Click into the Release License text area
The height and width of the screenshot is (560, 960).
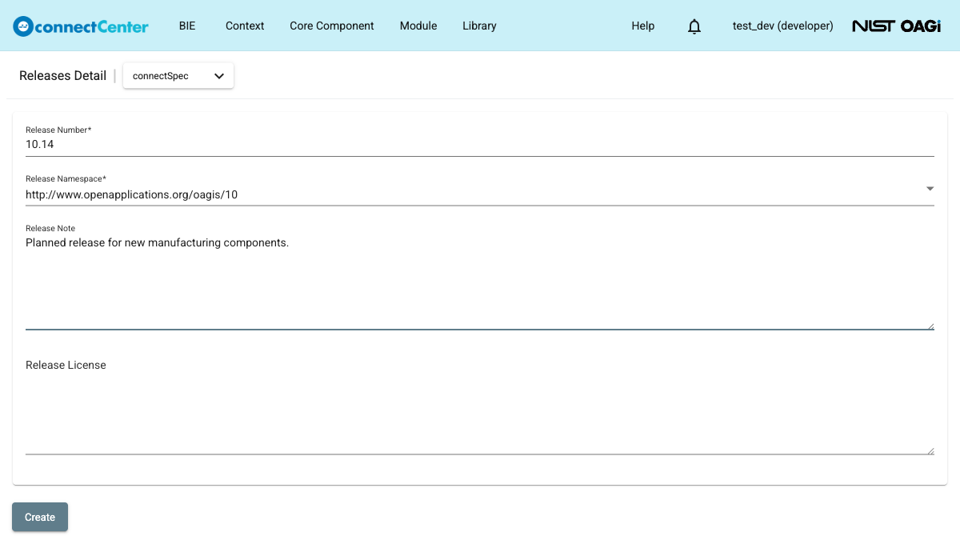click(480, 406)
